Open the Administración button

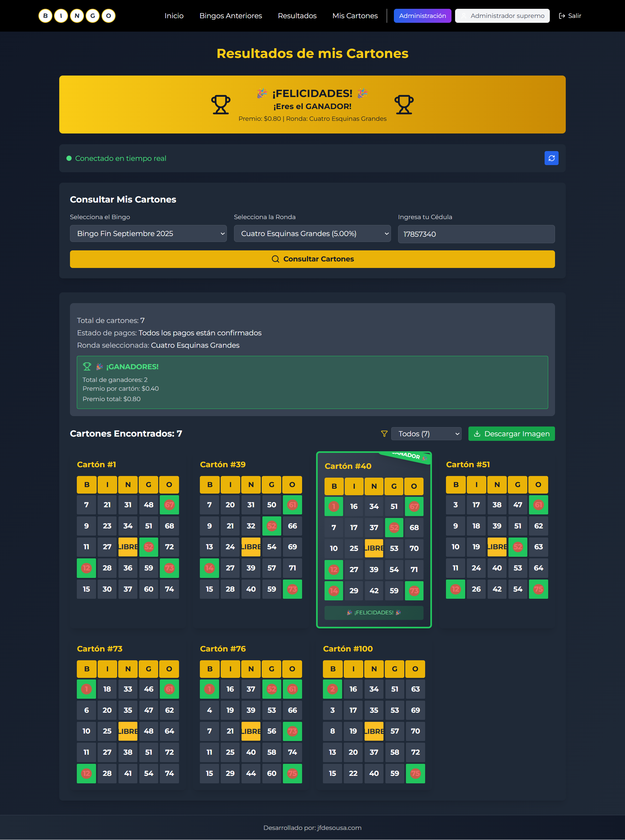pos(422,16)
